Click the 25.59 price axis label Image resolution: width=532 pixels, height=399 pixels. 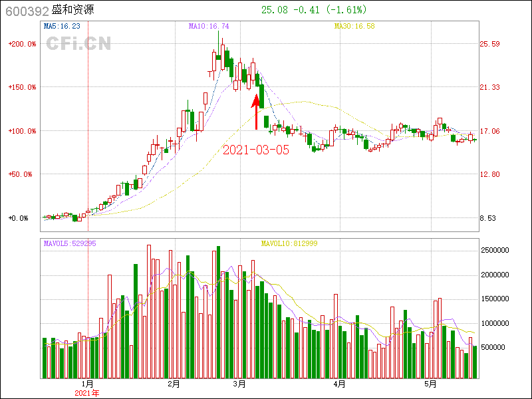(x=490, y=44)
